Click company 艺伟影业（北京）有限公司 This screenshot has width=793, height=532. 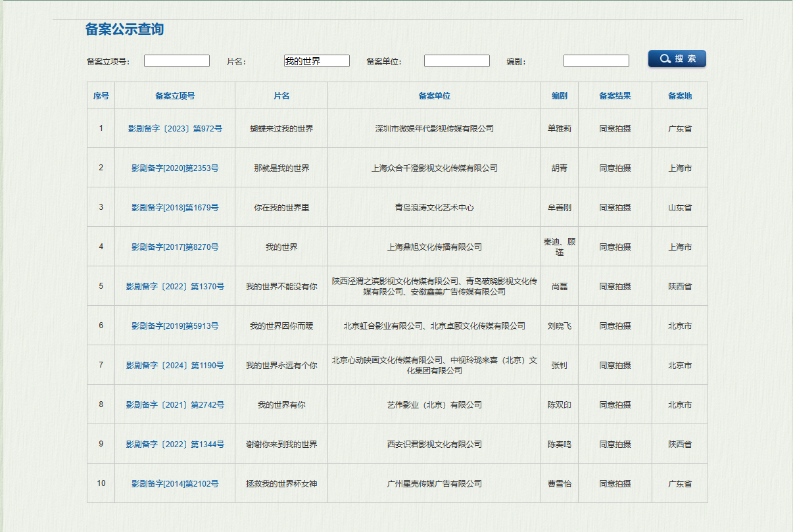click(434, 404)
